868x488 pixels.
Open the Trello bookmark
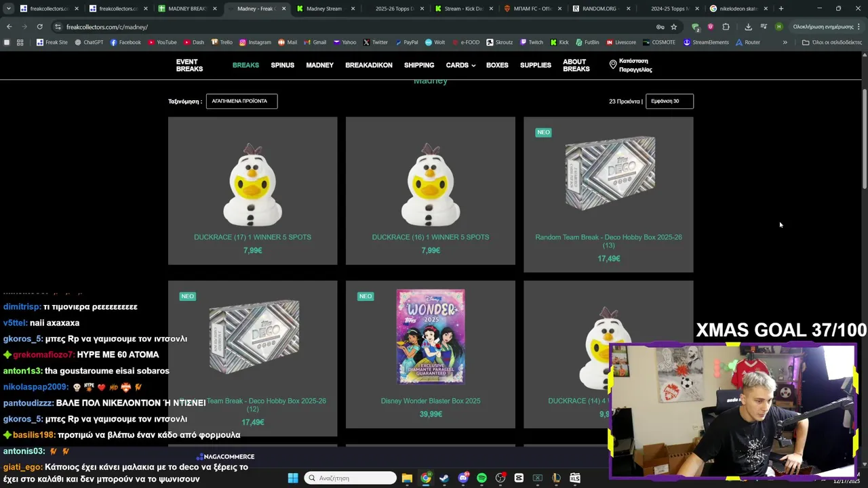(222, 42)
